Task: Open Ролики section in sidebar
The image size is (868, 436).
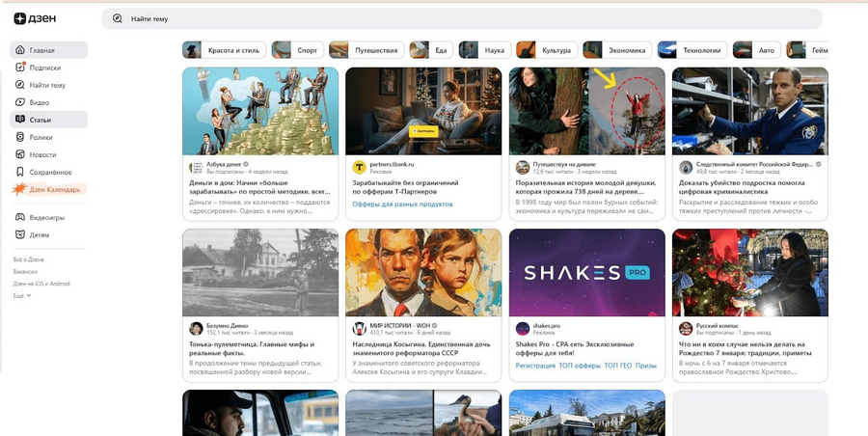Action: point(49,137)
